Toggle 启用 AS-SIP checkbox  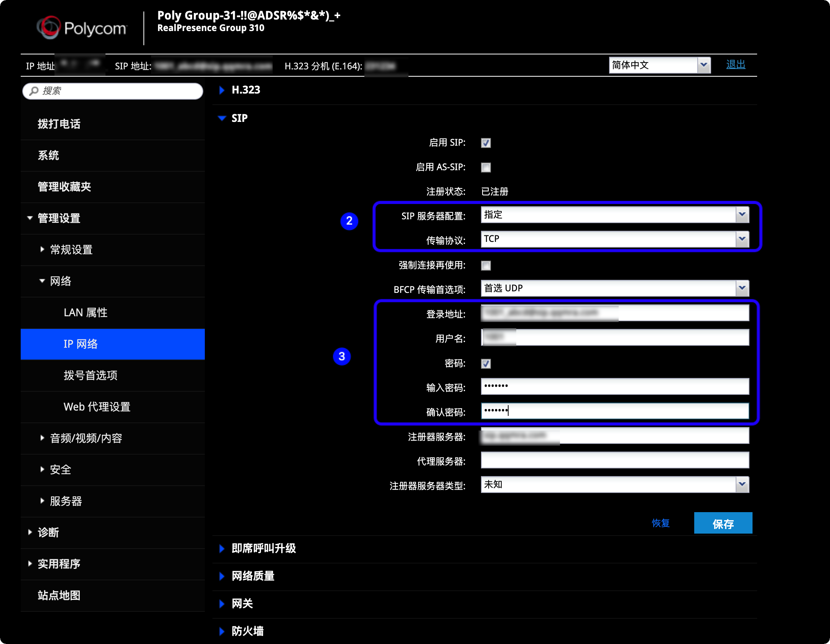(x=486, y=168)
